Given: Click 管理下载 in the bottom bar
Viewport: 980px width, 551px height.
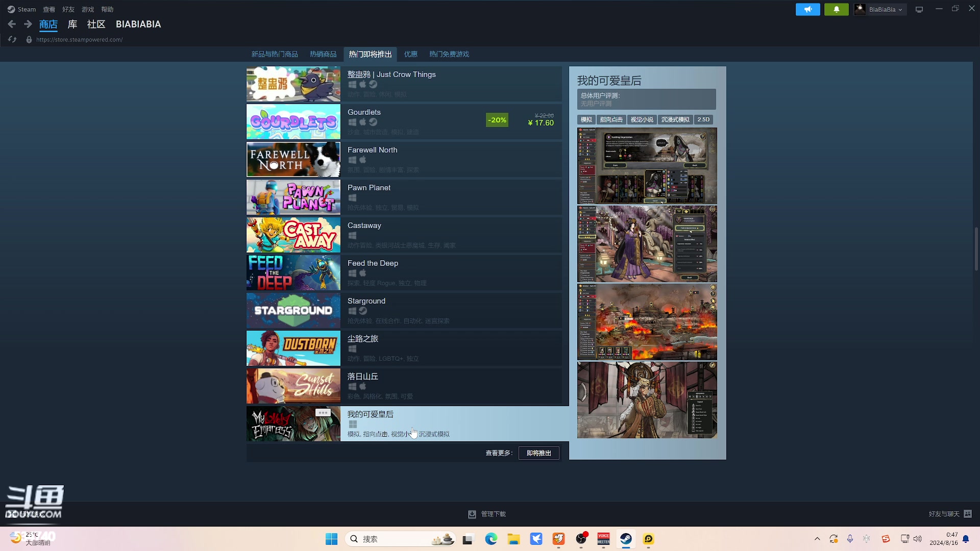Looking at the screenshot, I should [x=494, y=514].
